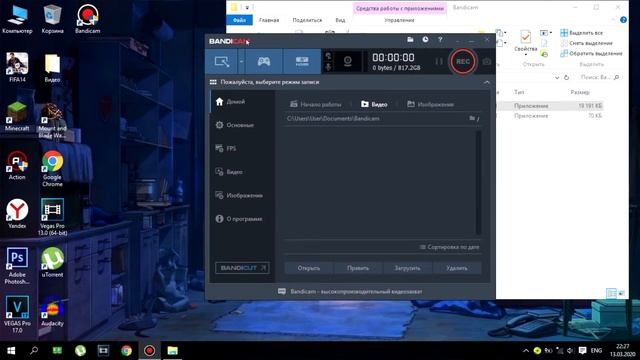Open the Главная ribbon tab in Explorer
640x360 pixels.
[269, 20]
